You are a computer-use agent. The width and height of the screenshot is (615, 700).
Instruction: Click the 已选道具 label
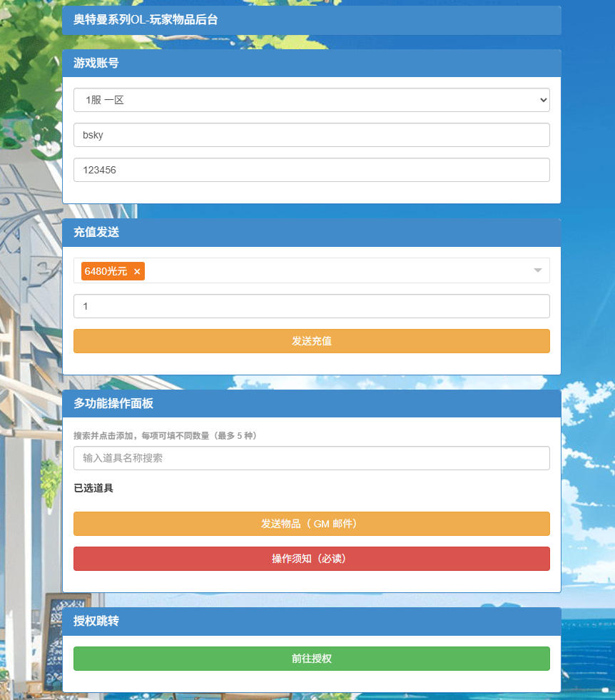[x=93, y=488]
